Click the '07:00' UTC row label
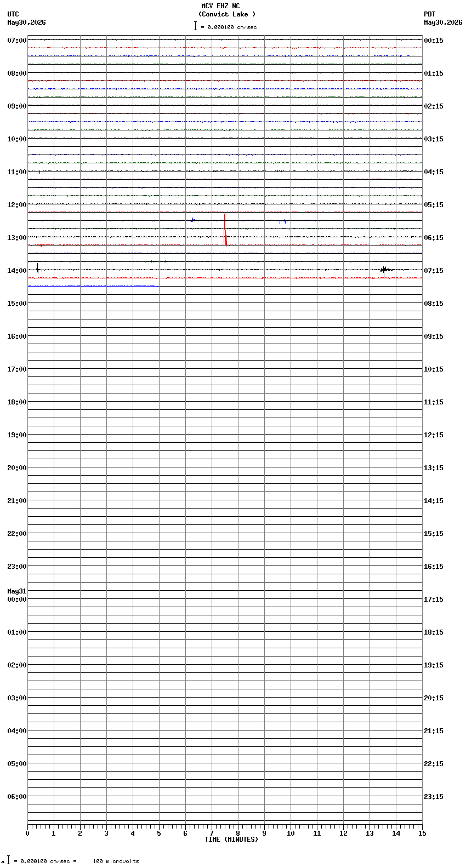This screenshot has height=868, width=466. [x=17, y=41]
